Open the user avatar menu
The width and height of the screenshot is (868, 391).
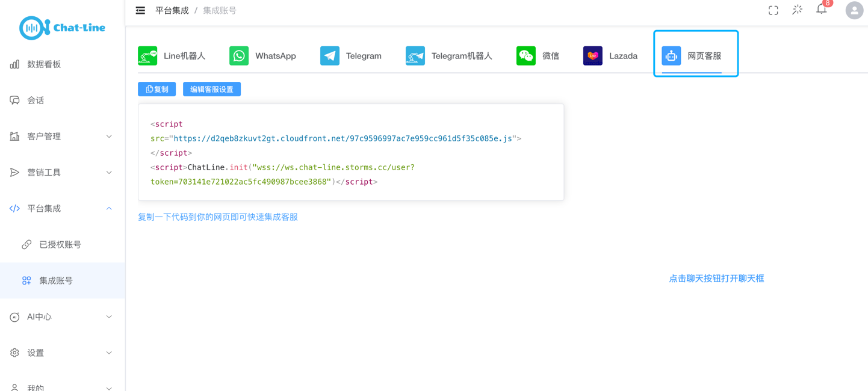(x=854, y=10)
